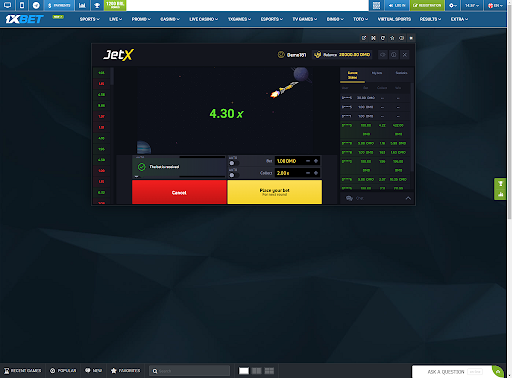Expand the Casino menu

point(170,19)
